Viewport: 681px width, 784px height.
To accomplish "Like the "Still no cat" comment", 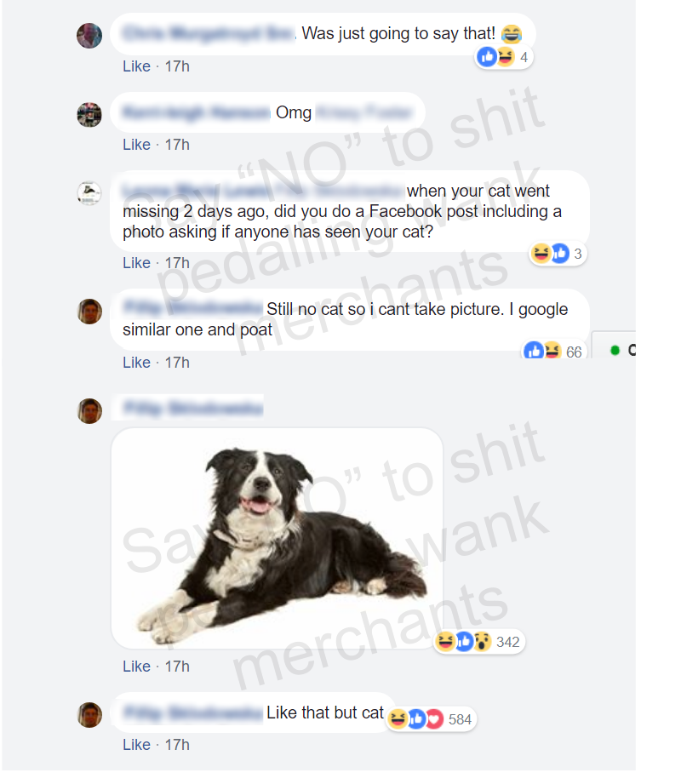I will coord(136,363).
